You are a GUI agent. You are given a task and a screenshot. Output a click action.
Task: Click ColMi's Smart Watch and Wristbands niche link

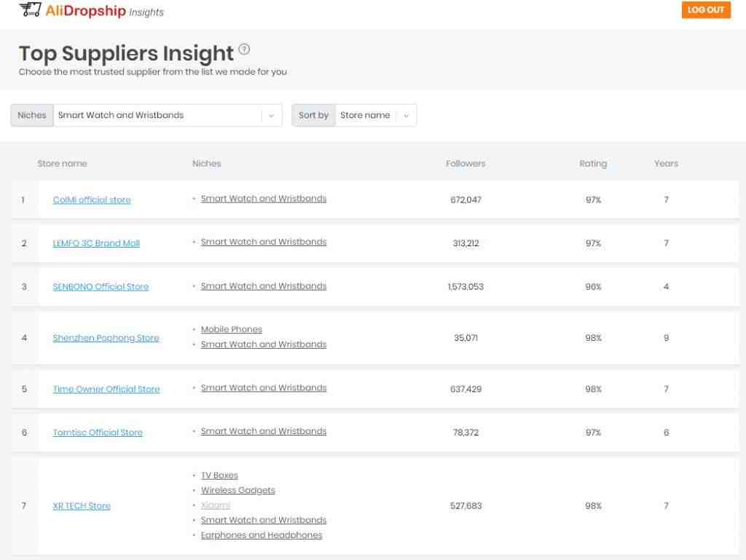tap(264, 199)
